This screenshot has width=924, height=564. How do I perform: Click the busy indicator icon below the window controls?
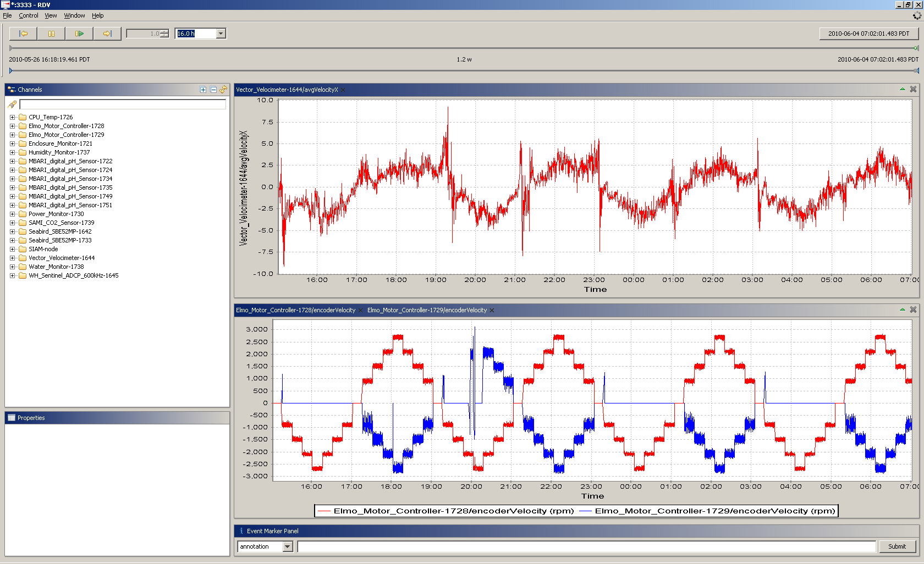(917, 16)
